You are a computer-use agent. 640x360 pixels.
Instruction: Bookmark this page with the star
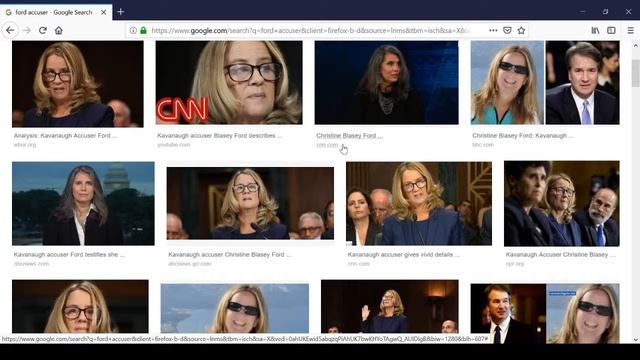pyautogui.click(x=521, y=30)
